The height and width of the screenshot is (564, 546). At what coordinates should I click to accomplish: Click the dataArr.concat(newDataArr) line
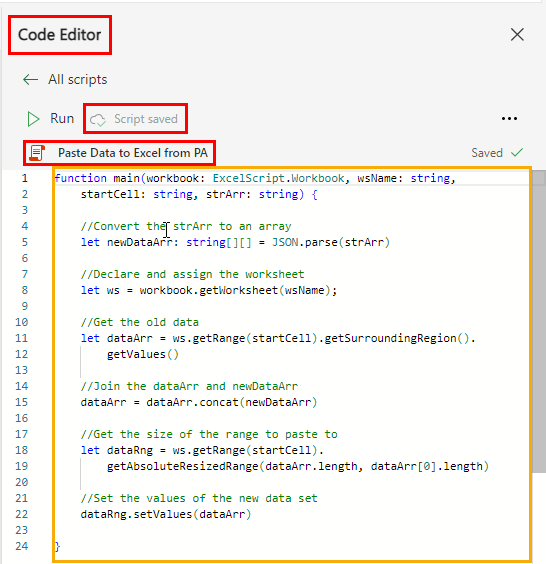point(199,402)
